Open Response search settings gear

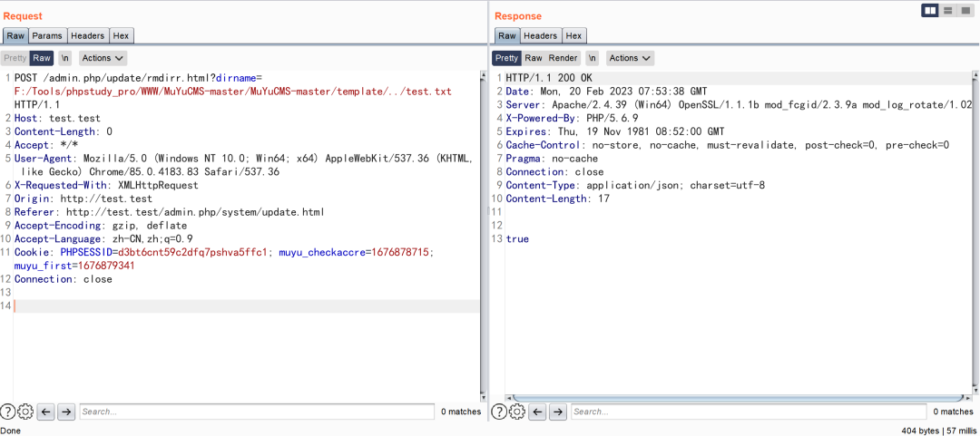point(517,412)
